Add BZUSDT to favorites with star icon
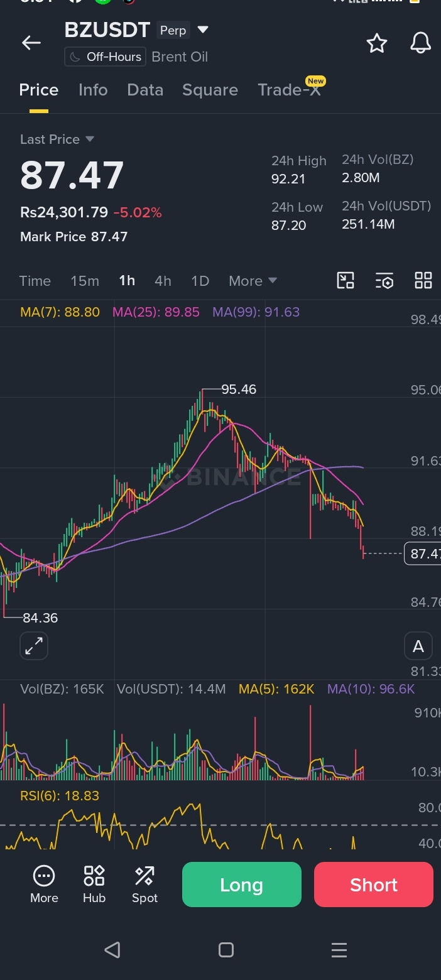The width and height of the screenshot is (441, 980). click(x=376, y=43)
